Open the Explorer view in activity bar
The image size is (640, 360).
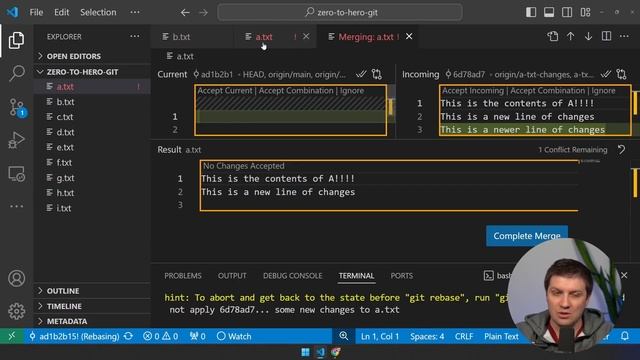click(16, 40)
